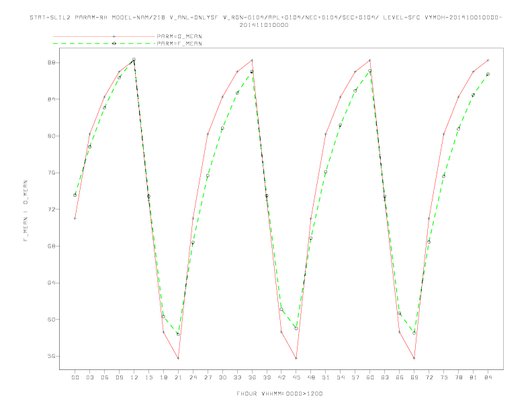Click the date text 201411010000 under the title
The width and height of the screenshot is (532, 411).
[x=264, y=25]
